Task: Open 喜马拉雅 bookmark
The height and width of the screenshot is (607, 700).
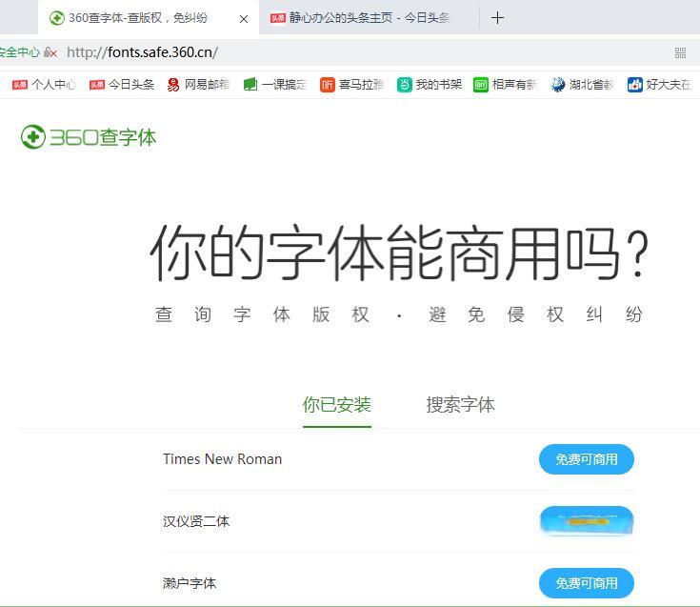Action: tap(351, 85)
